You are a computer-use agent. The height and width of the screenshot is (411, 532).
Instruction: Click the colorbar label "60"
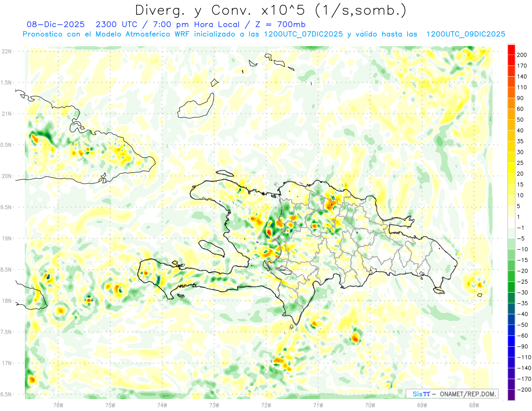tap(520, 109)
